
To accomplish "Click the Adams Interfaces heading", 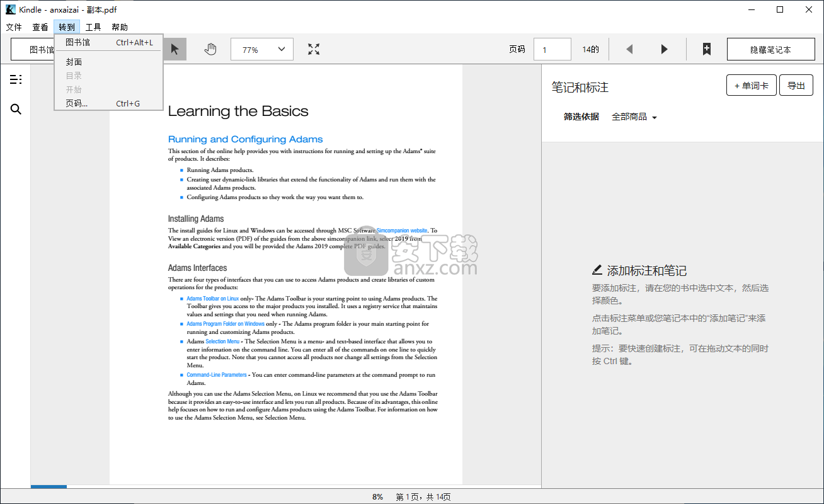I will point(197,268).
